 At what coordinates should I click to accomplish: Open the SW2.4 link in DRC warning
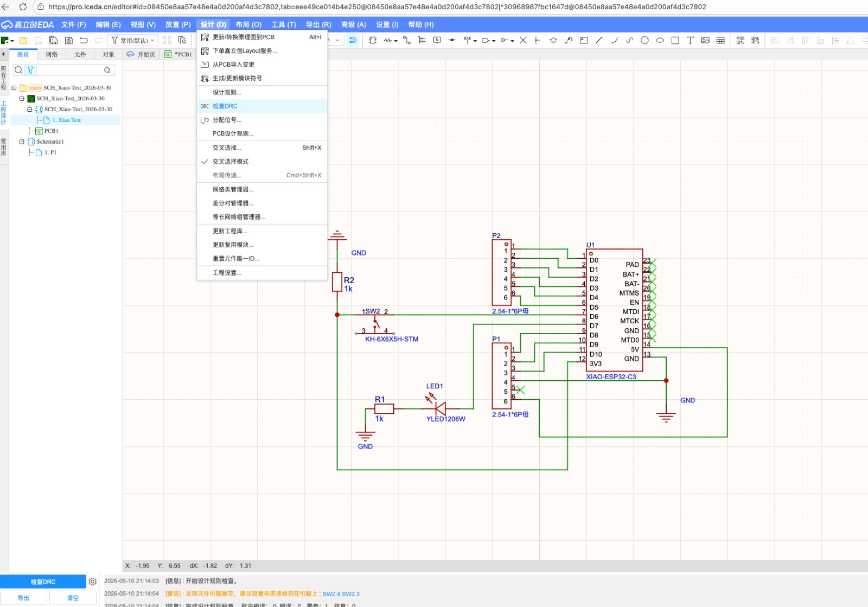[x=331, y=594]
